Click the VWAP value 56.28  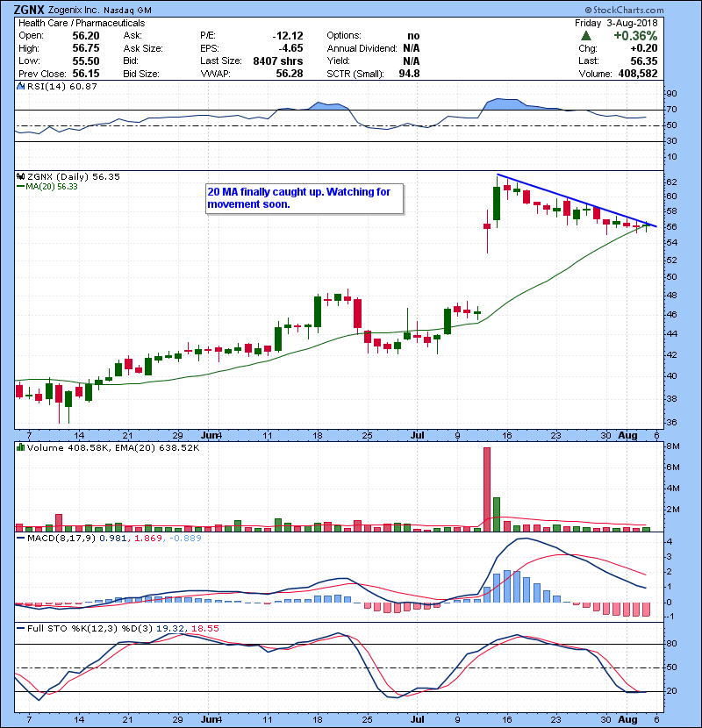(290, 74)
